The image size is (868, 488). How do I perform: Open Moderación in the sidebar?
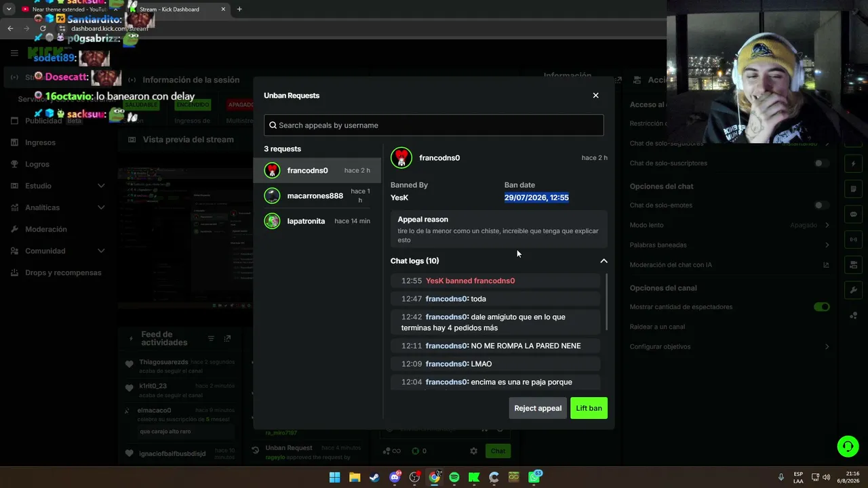click(x=46, y=229)
